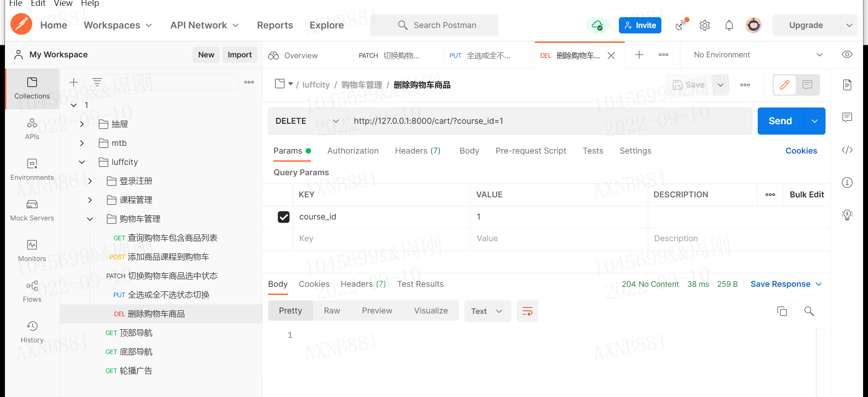Open the Mock Servers sidebar panel
The image size is (868, 397).
coord(32,210)
